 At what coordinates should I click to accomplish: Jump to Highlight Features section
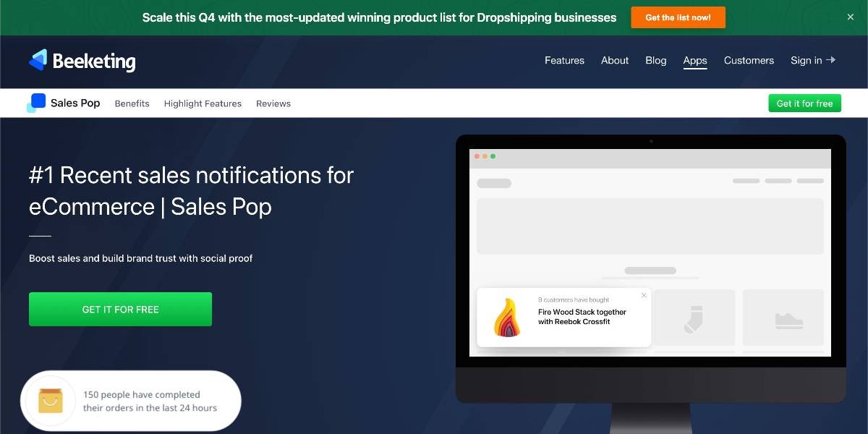[x=203, y=103]
